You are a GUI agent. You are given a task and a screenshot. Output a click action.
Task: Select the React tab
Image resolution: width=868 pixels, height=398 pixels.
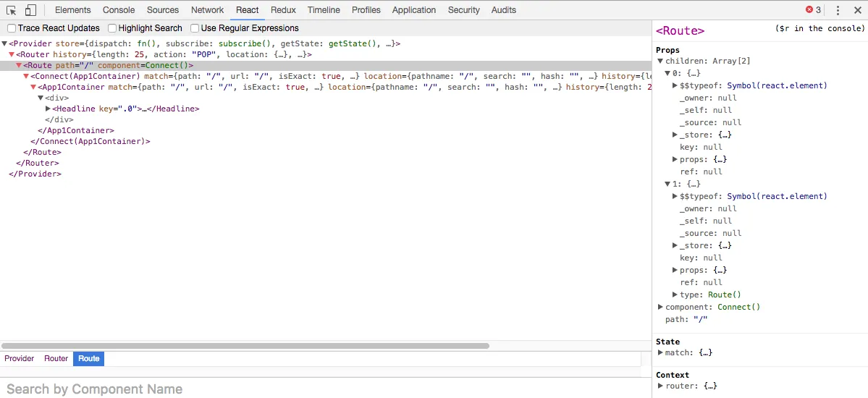click(x=247, y=10)
